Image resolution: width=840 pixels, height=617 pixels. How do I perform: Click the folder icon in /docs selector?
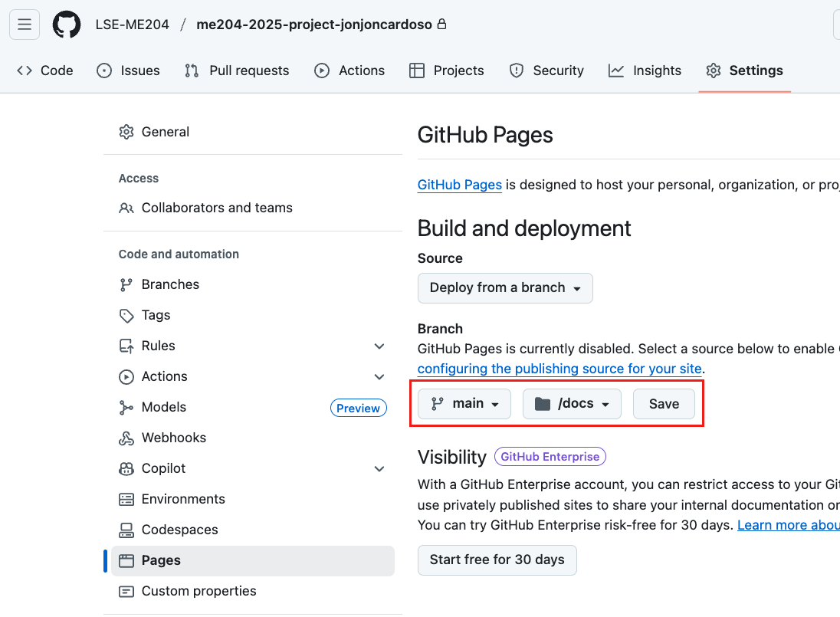[543, 404]
